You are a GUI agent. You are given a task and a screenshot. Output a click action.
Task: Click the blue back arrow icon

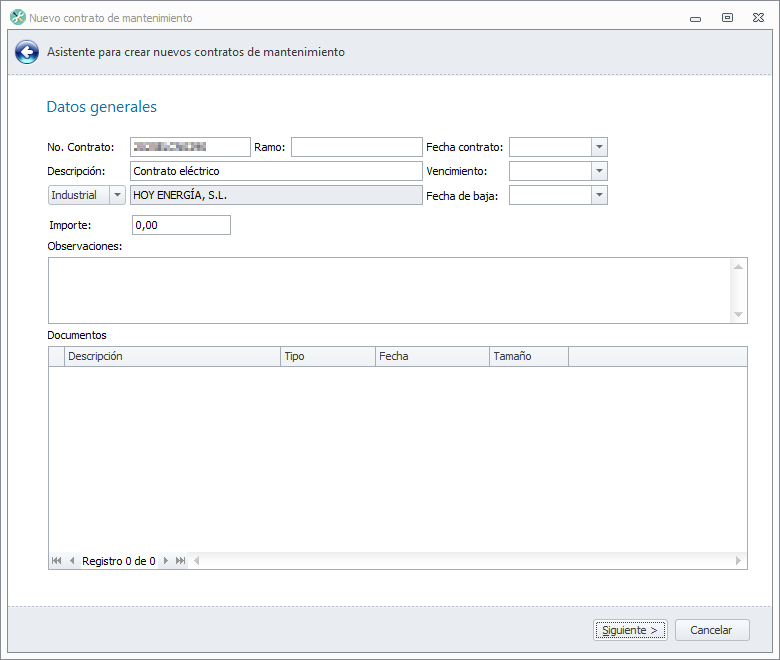pos(27,52)
